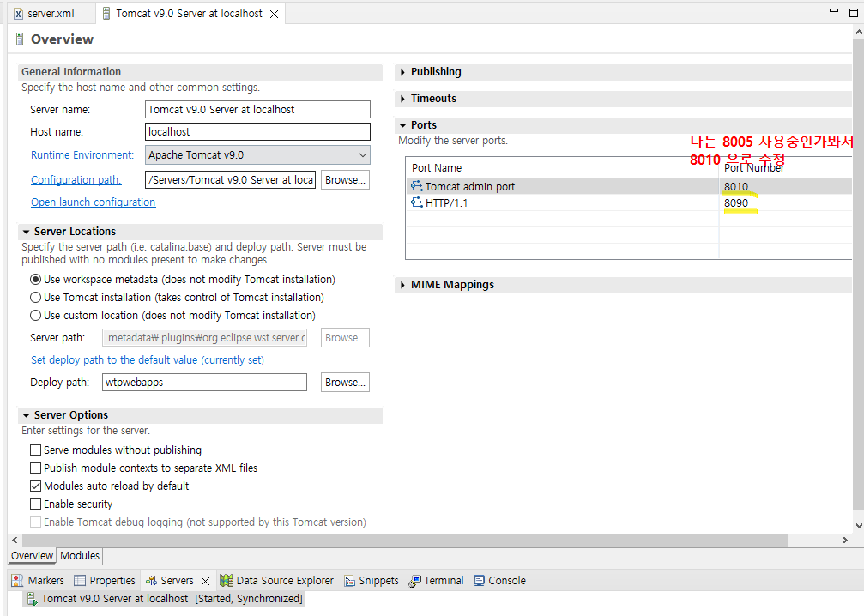Click the 8090 port number cell

coord(736,202)
